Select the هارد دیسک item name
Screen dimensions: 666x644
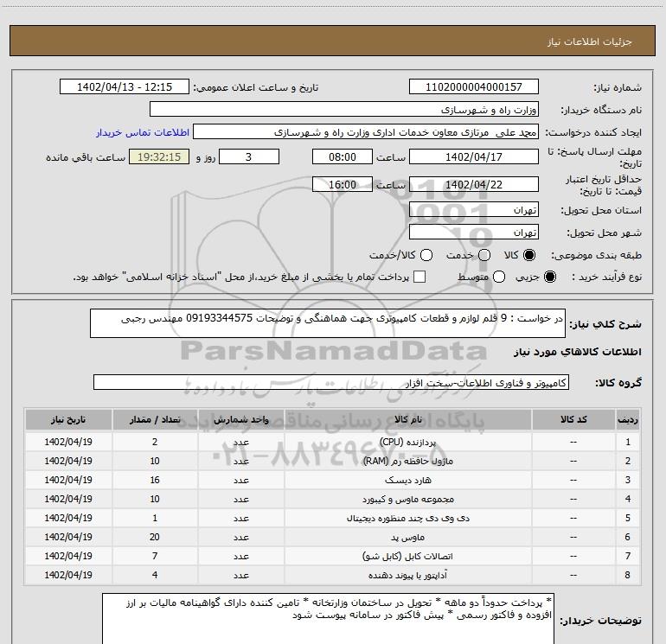coord(407,480)
